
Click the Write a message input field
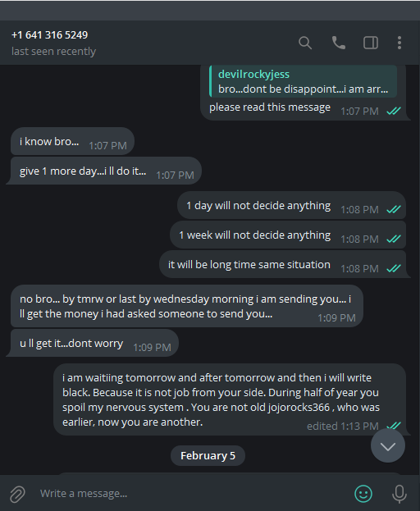click(x=192, y=494)
